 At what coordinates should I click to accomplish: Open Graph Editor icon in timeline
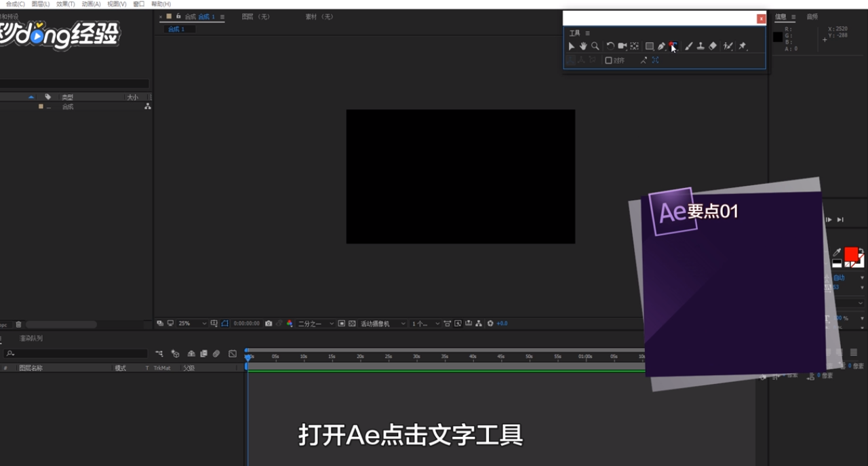233,353
